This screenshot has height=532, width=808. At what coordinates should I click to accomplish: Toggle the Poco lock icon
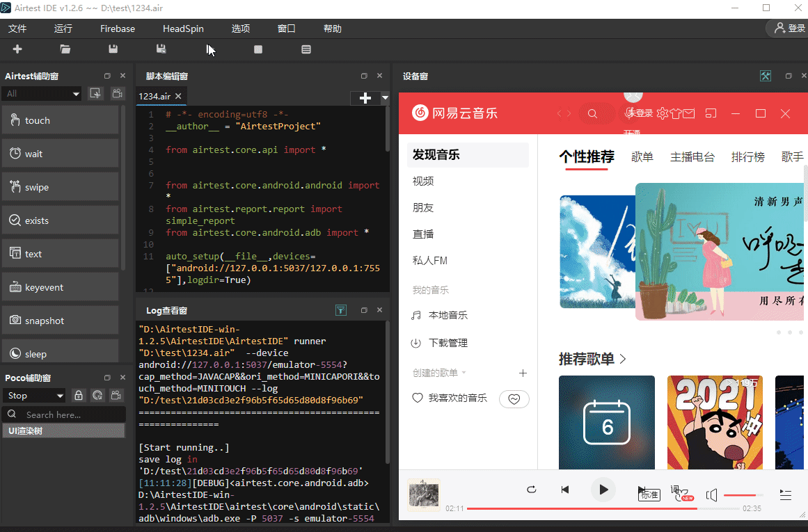79,396
